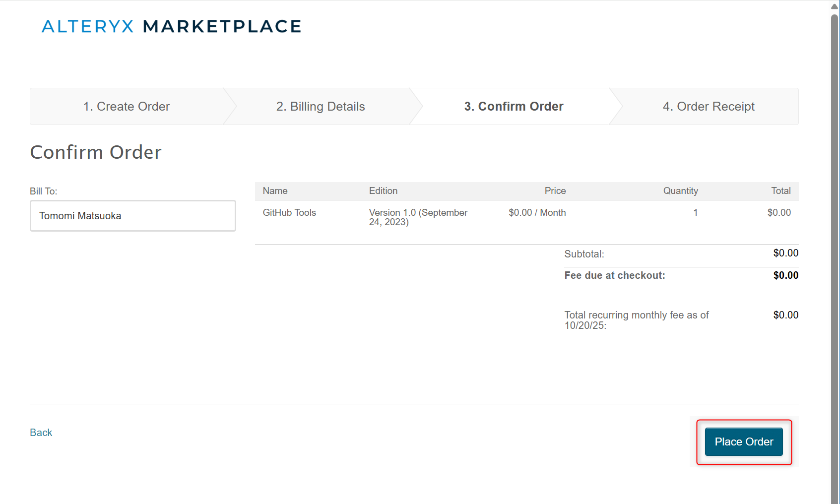The height and width of the screenshot is (504, 840).
Task: Click the Fee due at checkout label
Action: pos(614,275)
